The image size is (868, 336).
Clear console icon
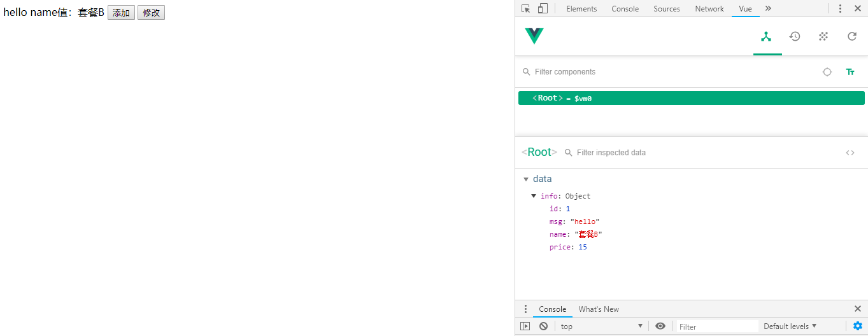(543, 326)
